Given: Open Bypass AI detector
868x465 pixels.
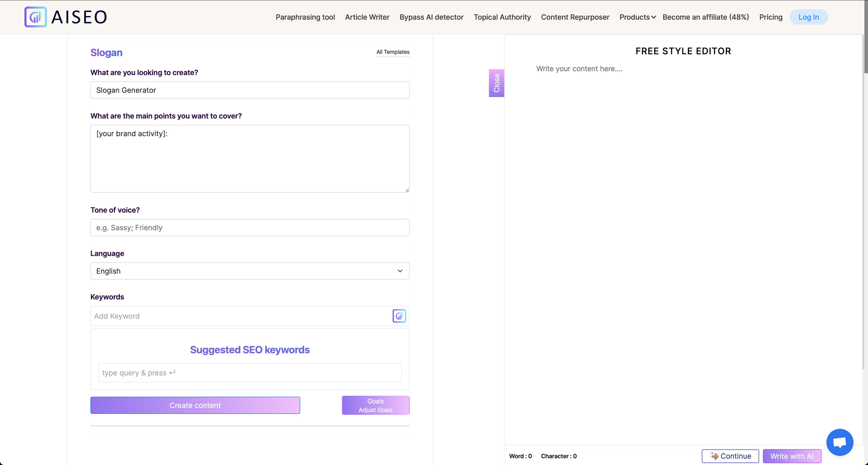Looking at the screenshot, I should [431, 17].
